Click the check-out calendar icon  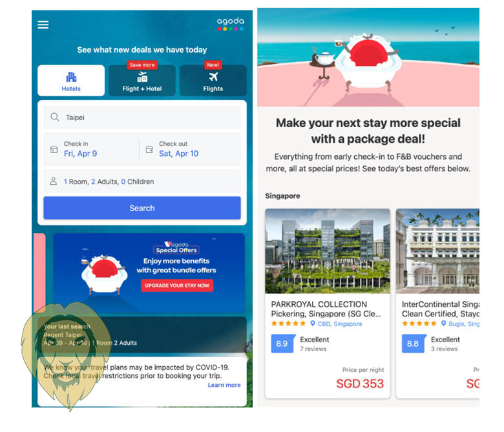point(149,149)
